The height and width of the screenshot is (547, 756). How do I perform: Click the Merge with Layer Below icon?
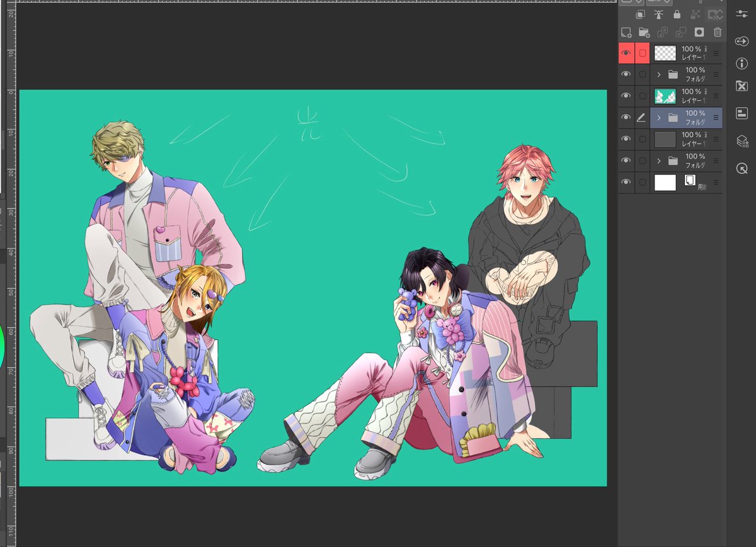680,32
